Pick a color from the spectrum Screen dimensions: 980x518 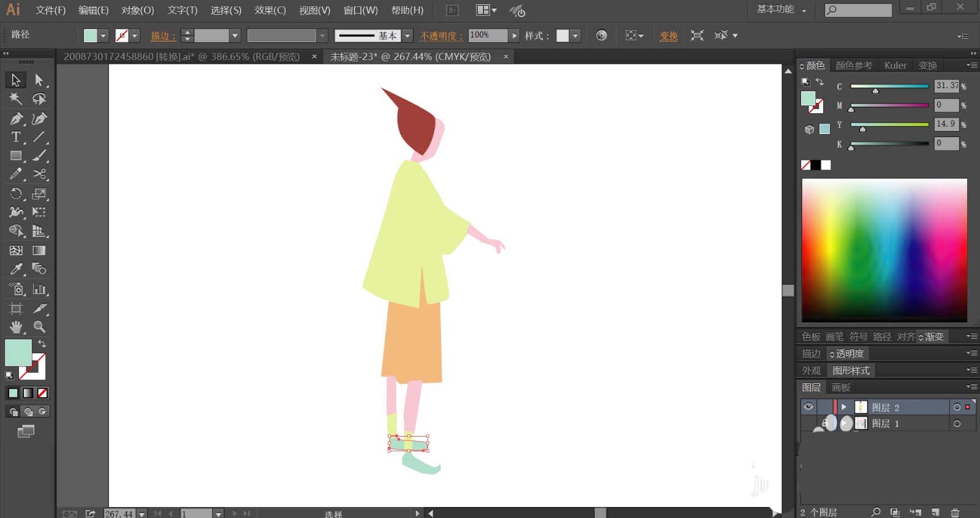884,250
